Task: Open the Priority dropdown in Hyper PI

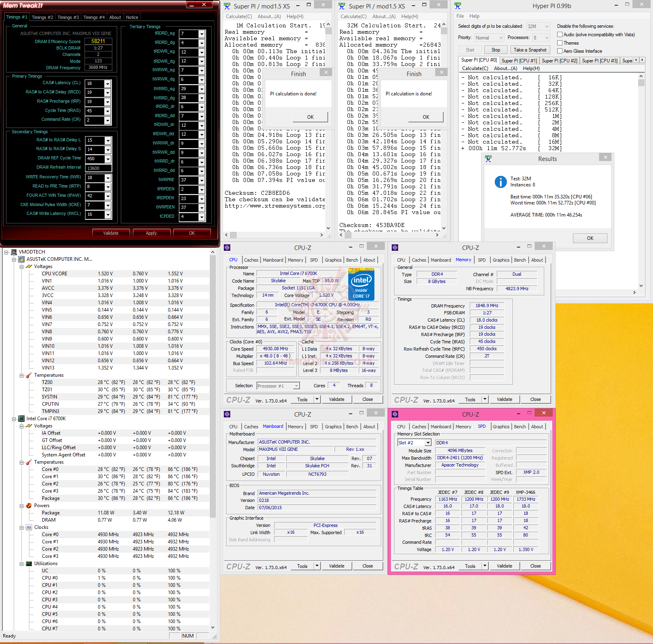Action: 501,38
